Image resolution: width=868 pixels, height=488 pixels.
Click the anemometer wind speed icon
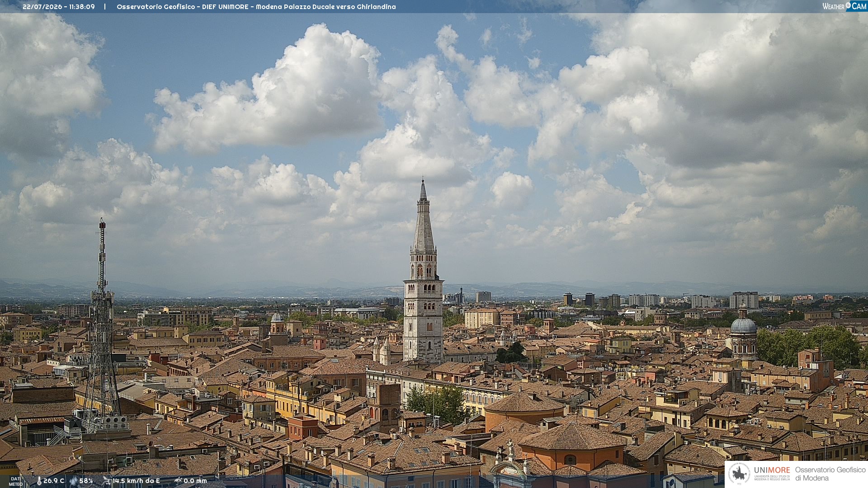point(107,481)
